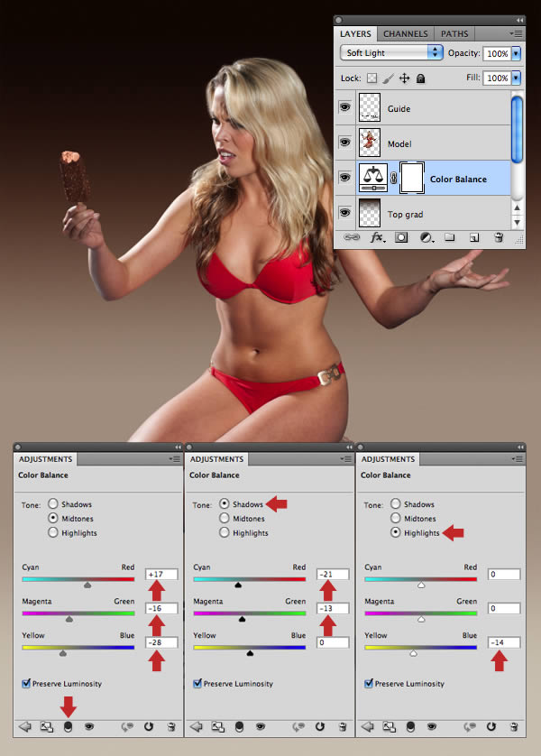Viewport: 541px width, 756px height.
Task: Switch to expanded view icon in Highlights panel
Action: (x=390, y=726)
